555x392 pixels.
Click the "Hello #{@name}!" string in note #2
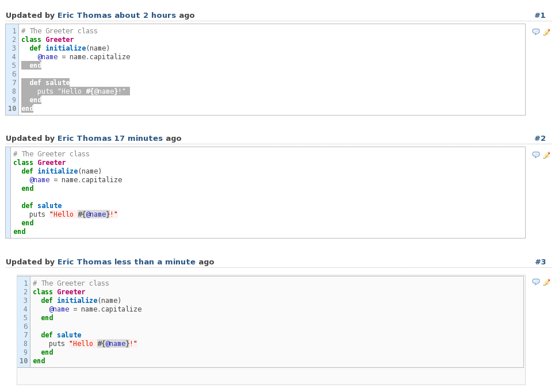point(83,214)
